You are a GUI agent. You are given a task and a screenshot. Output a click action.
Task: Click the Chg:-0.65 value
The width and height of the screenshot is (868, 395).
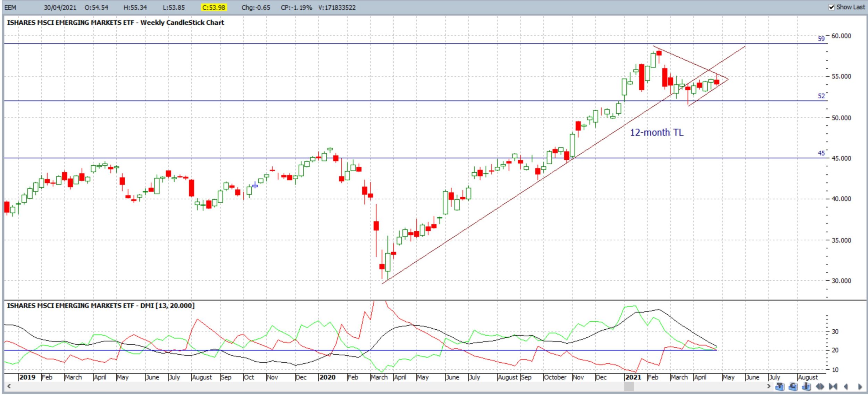tap(256, 7)
